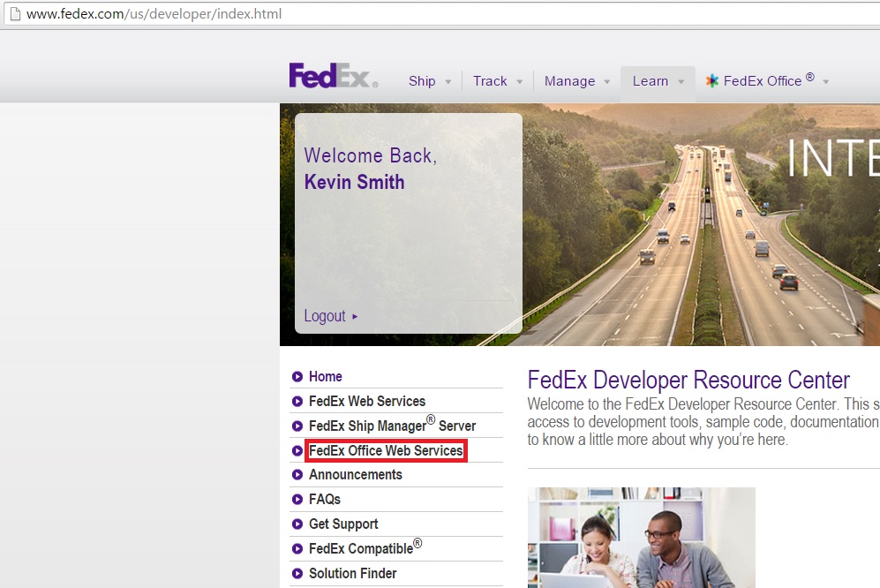This screenshot has width=880, height=588.
Task: Open the Track navigation menu
Action: [489, 80]
